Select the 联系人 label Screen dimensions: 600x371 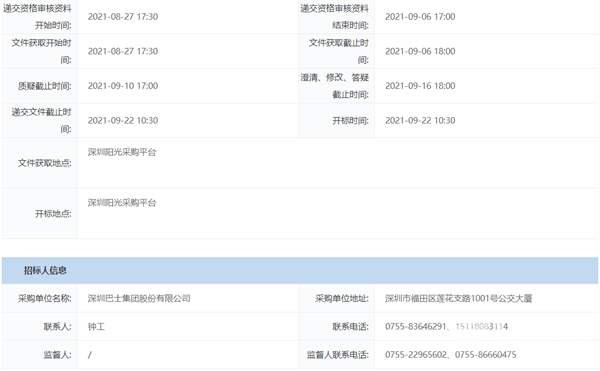pyautogui.click(x=57, y=327)
